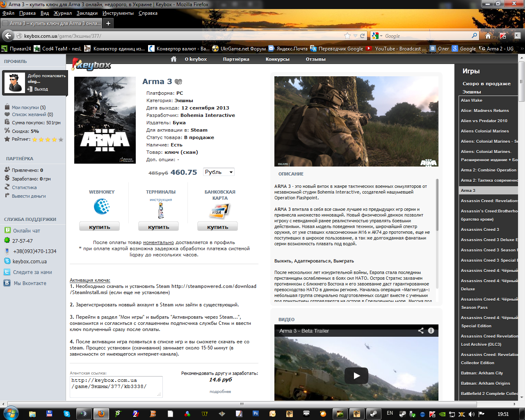Click the ICQ flower icon beside 27-57-47
Screen dimensions: 525x420
[7, 240]
